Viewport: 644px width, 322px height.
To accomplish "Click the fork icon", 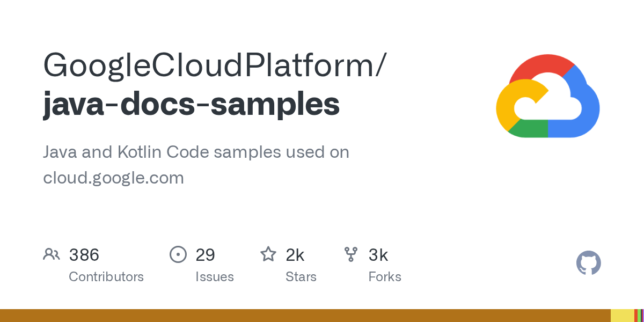I will [351, 254].
